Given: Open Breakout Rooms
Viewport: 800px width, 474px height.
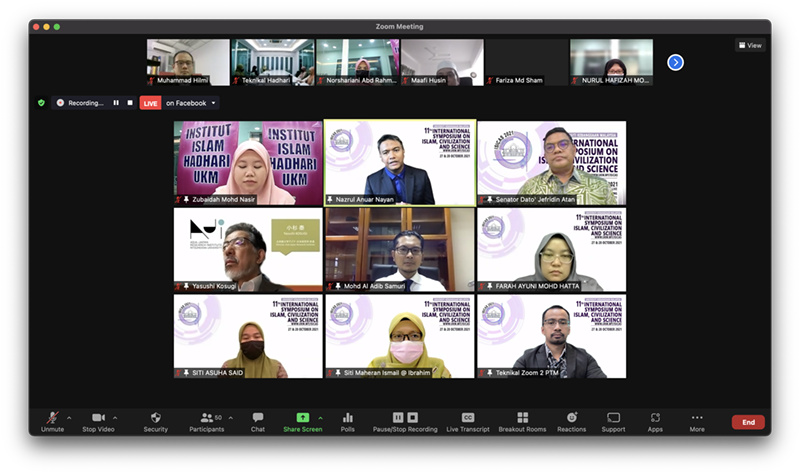Looking at the screenshot, I should [x=522, y=418].
